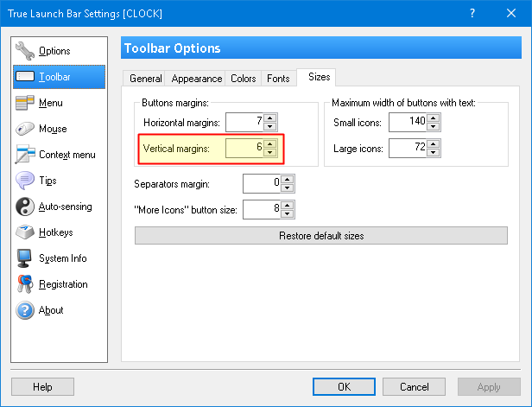
Task: Click the About question mark icon
Action: coord(25,310)
